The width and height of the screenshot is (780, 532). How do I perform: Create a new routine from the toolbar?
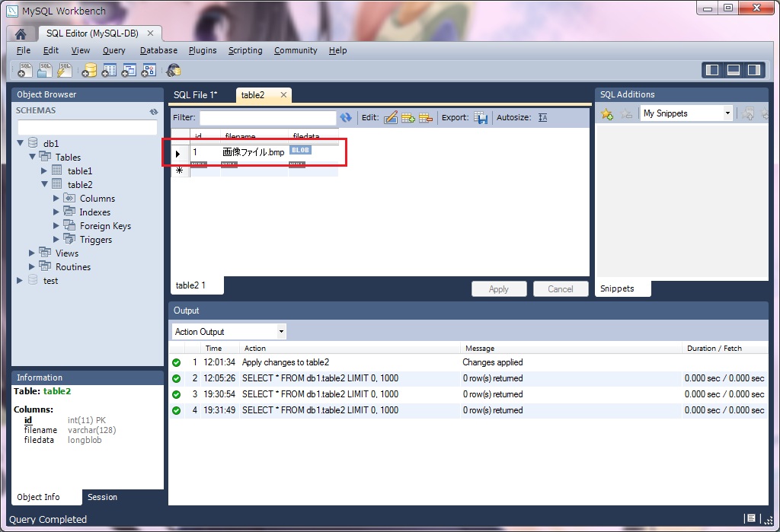click(149, 70)
